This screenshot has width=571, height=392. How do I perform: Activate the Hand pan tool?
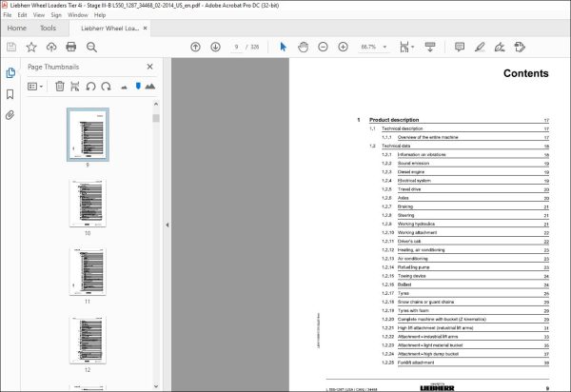[x=303, y=47]
